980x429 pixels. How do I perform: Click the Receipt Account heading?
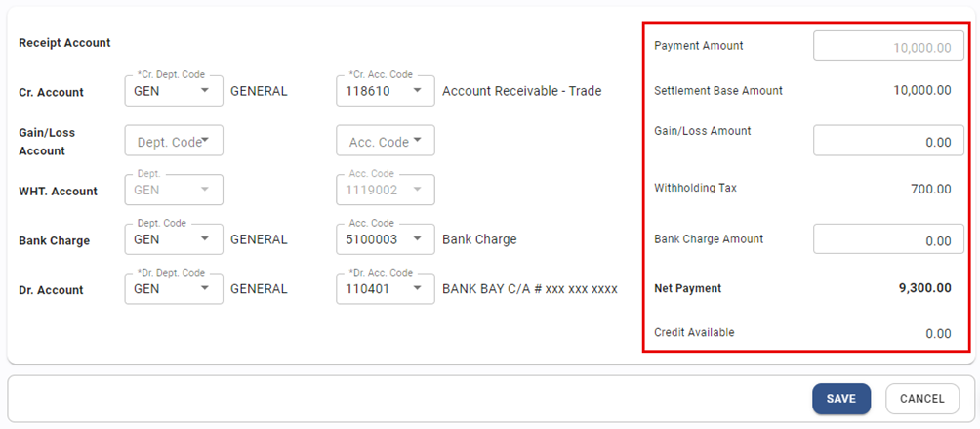click(64, 43)
